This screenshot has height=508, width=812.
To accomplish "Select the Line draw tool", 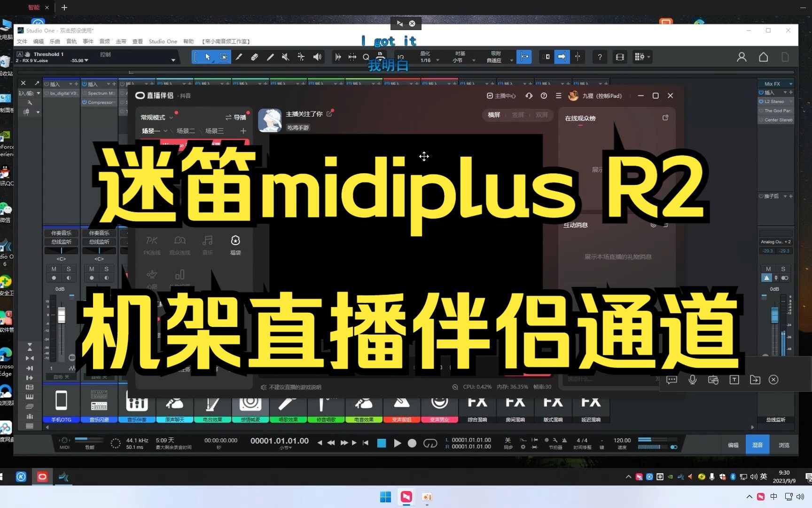I will [270, 57].
